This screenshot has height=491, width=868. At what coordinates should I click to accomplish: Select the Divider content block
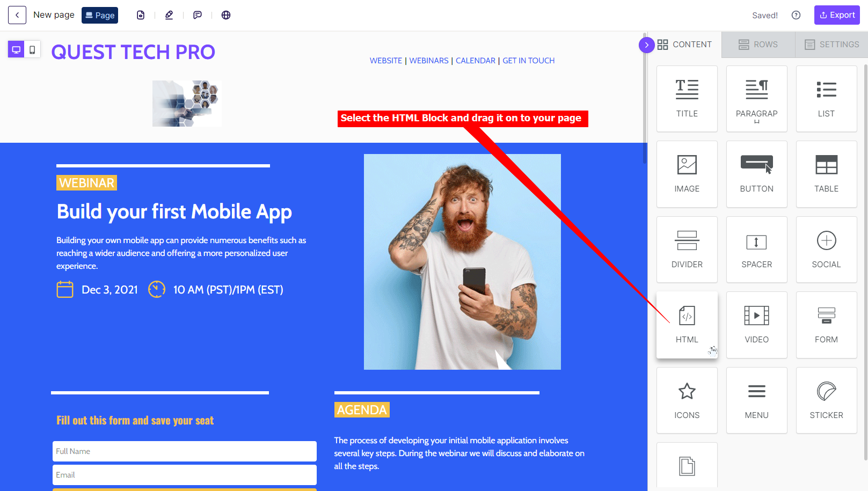click(687, 250)
